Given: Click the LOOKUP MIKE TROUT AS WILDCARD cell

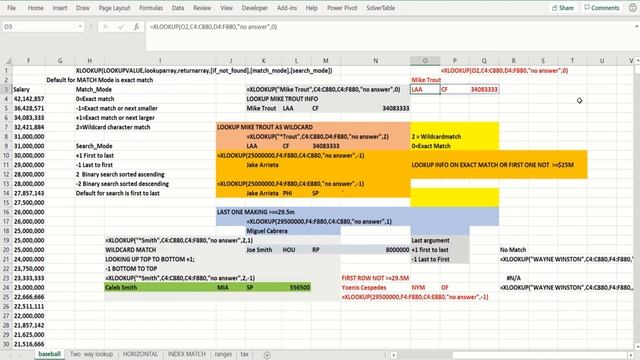Looking at the screenshot, I should point(264,127).
